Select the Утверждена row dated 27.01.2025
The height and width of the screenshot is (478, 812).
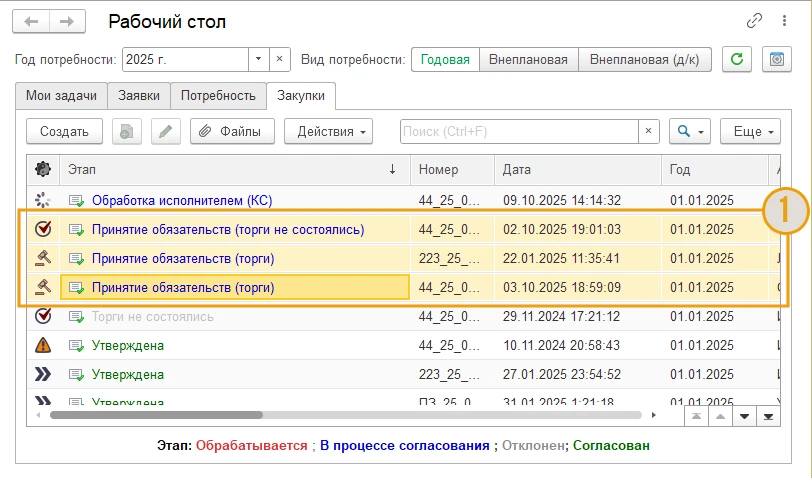coord(403,374)
